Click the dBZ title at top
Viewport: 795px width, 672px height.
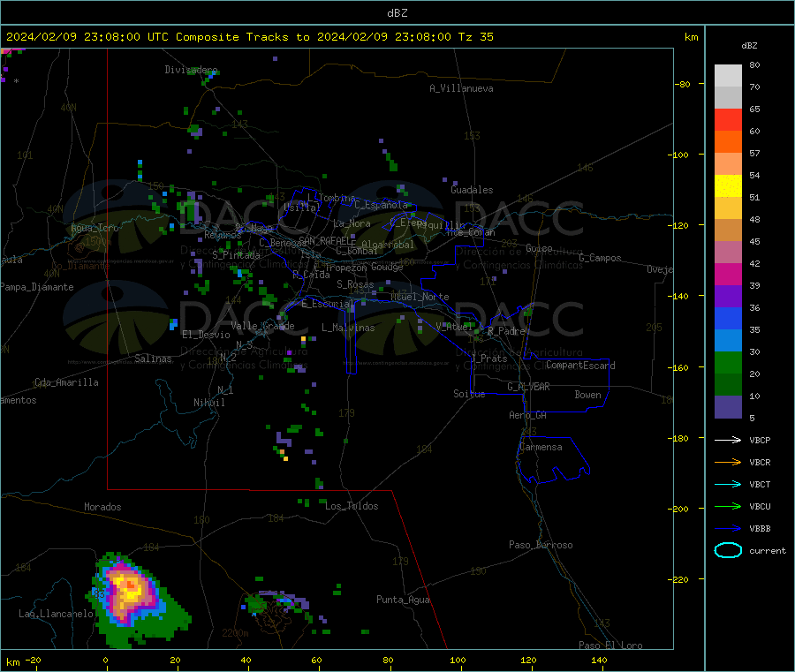397,13
